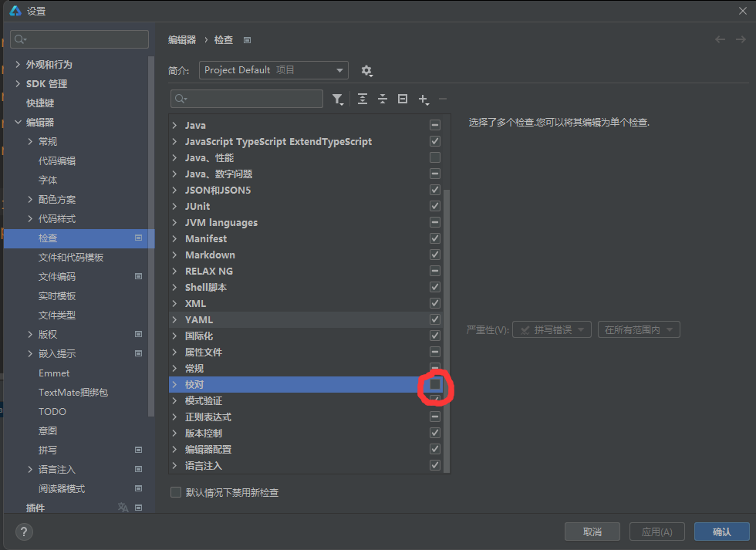Click the add inspection plus icon
Viewport: 756px width, 550px height.
pos(423,99)
